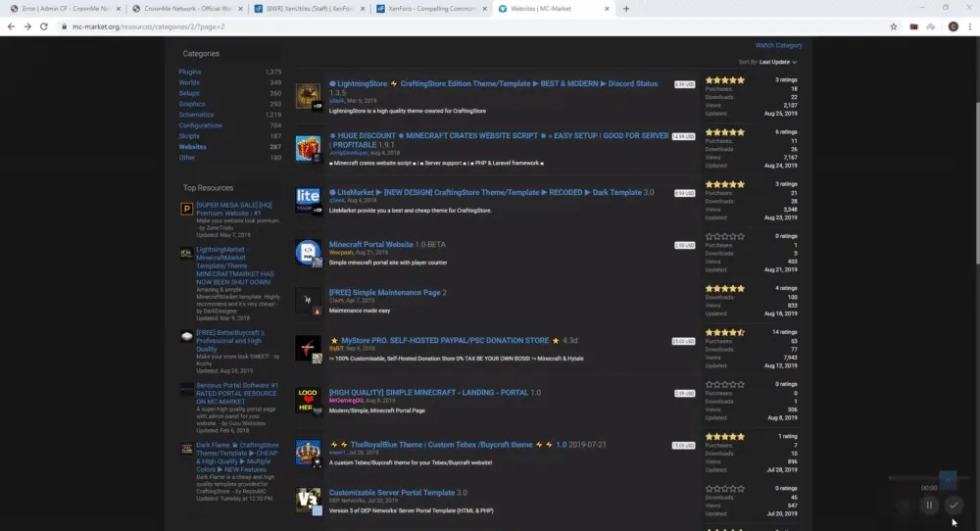This screenshot has width=980, height=531.
Task: Open '[SUPER MEGA SALE] [HQ] Premium Website' top resource
Action: (234, 209)
